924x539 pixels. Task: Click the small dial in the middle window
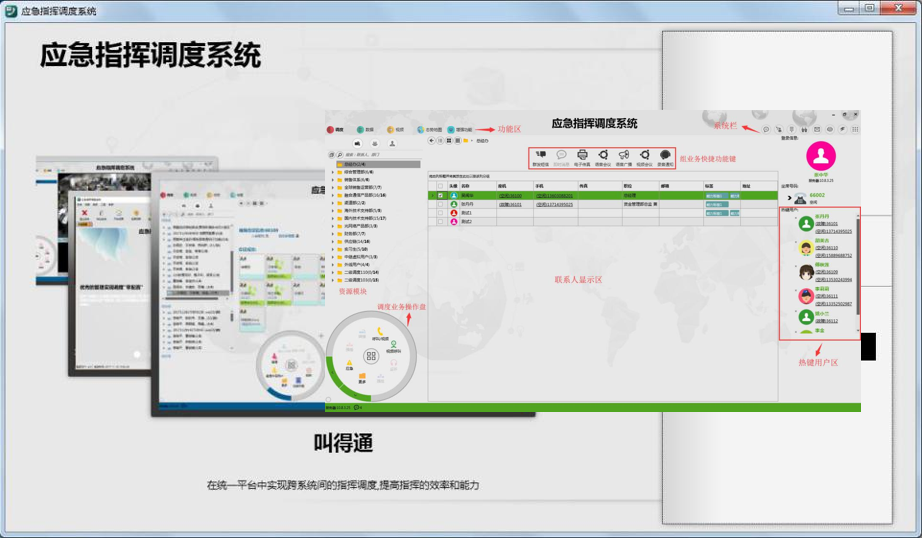point(291,365)
